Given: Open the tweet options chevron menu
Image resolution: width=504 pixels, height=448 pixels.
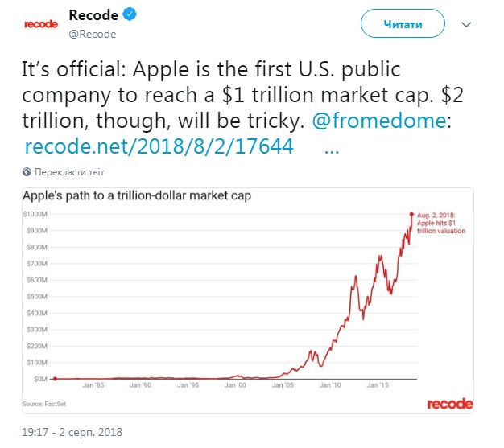Looking at the screenshot, I should point(465,25).
